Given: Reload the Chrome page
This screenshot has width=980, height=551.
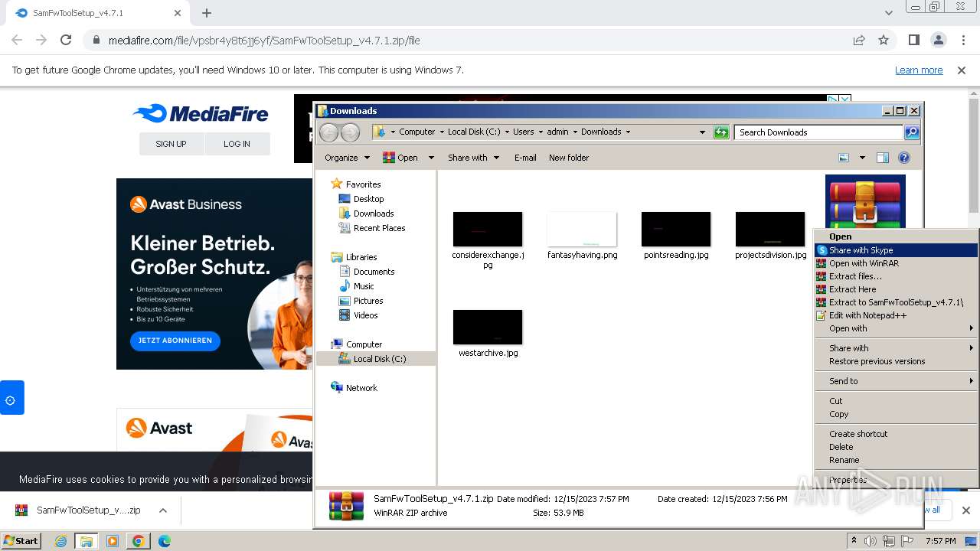Looking at the screenshot, I should point(66,40).
